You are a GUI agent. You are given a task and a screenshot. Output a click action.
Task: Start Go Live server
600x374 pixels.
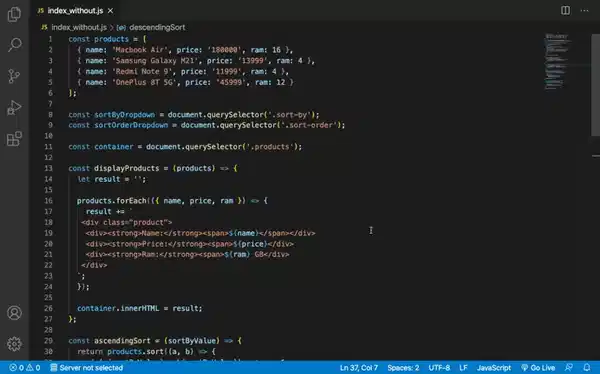pyautogui.click(x=538, y=367)
